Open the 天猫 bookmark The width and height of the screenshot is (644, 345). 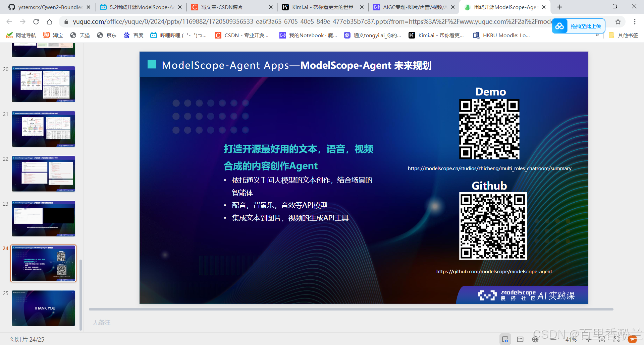point(80,35)
